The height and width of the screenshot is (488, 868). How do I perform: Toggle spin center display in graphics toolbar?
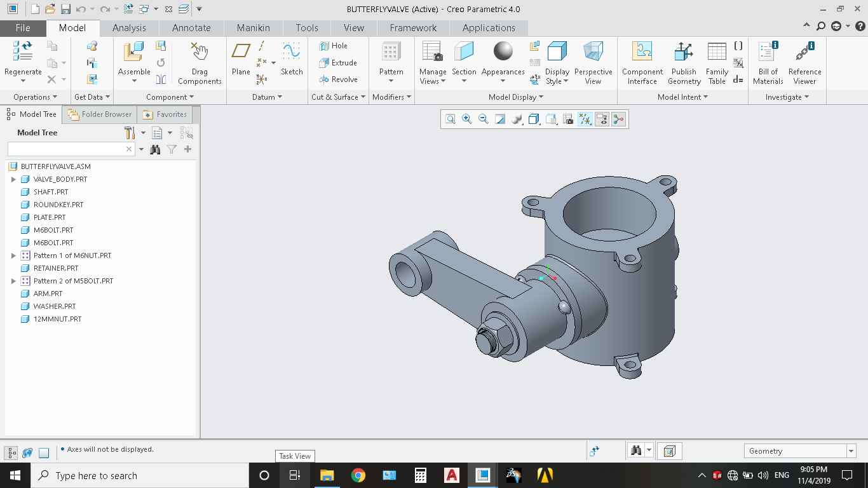pos(618,119)
